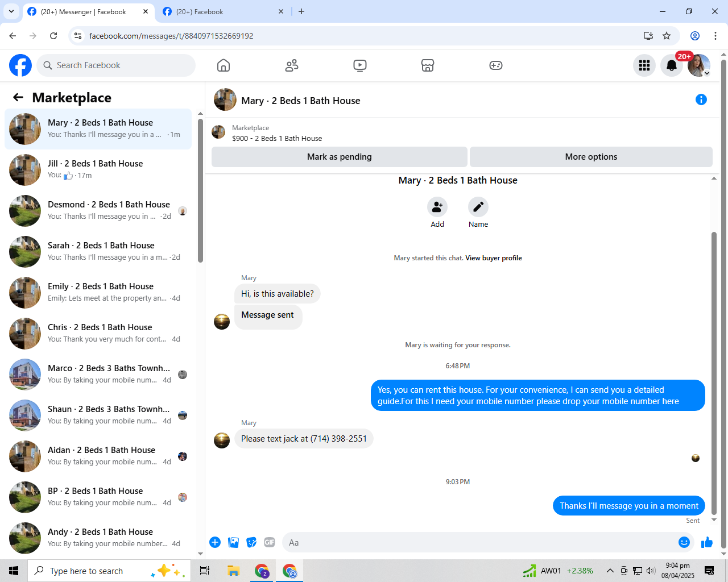
Task: Choose a sticker icon in composer
Action: [x=251, y=542]
